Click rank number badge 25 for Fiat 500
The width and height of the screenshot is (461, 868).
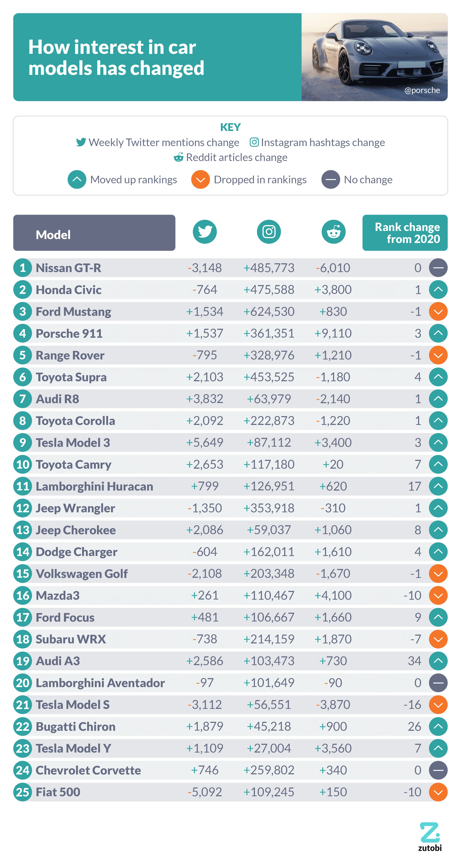[x=23, y=792]
